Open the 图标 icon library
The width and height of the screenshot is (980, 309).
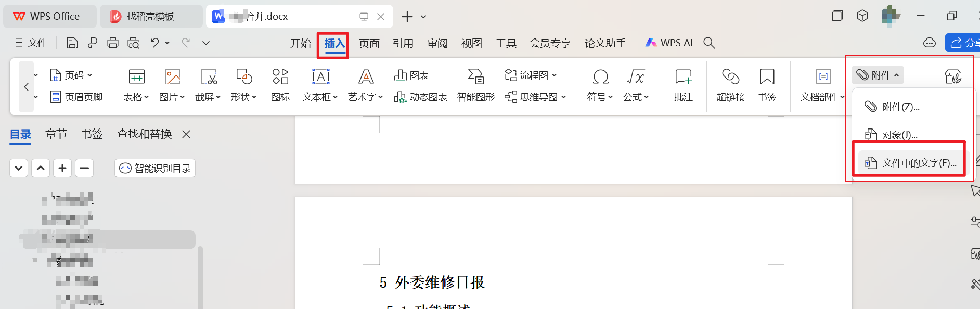pyautogui.click(x=280, y=85)
